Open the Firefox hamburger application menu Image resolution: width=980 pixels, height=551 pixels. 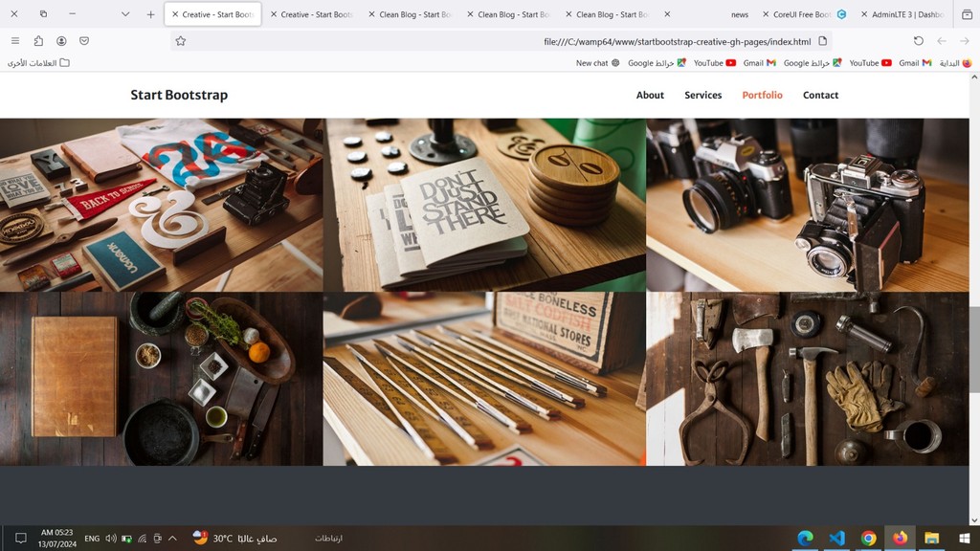[15, 40]
